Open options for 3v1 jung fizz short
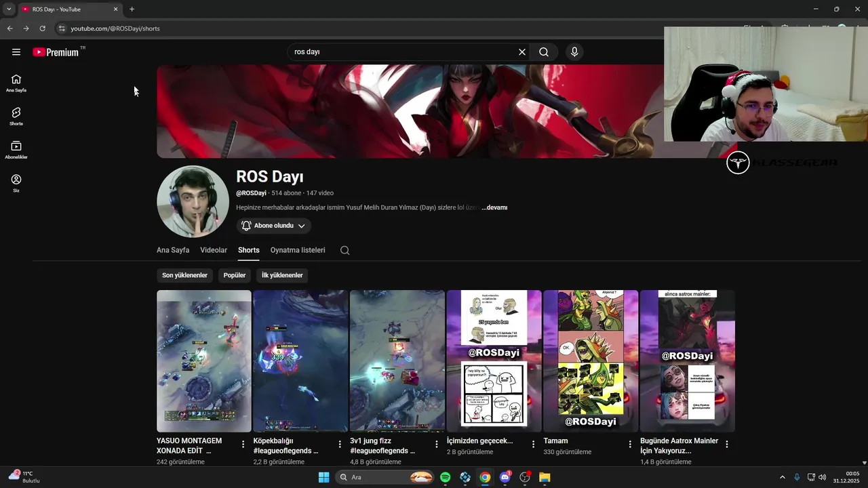The width and height of the screenshot is (868, 488). pos(437,445)
